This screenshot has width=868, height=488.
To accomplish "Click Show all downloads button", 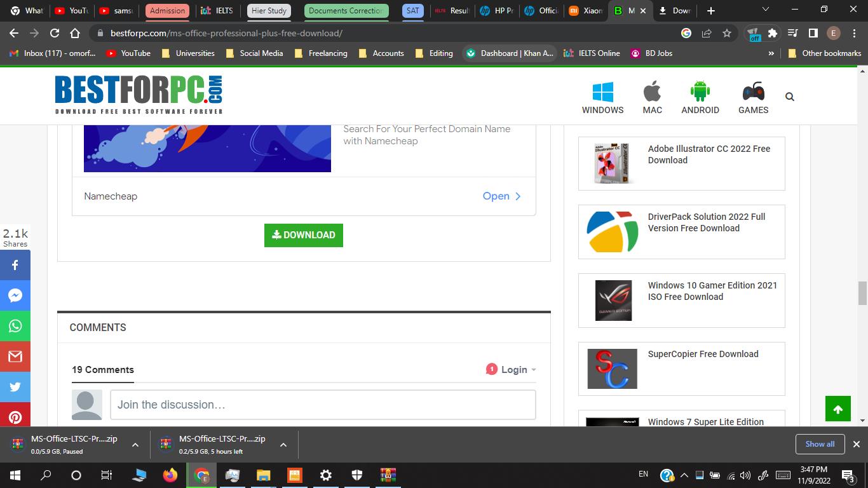I will point(820,444).
